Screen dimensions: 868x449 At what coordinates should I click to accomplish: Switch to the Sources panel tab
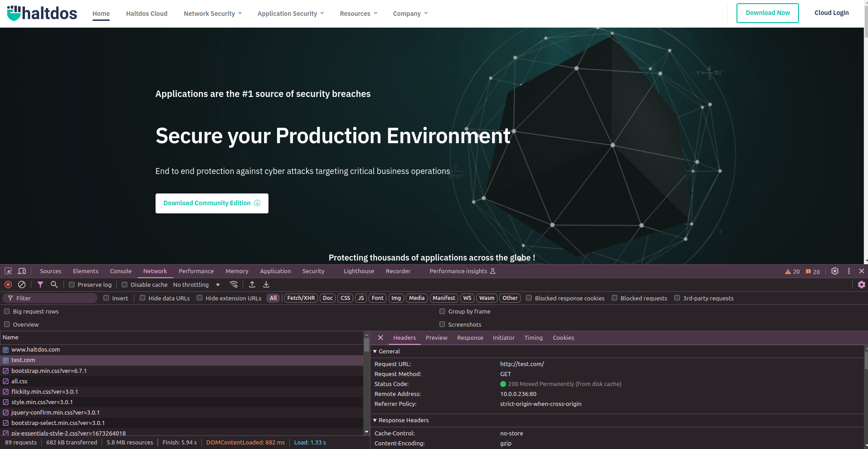[x=50, y=271]
